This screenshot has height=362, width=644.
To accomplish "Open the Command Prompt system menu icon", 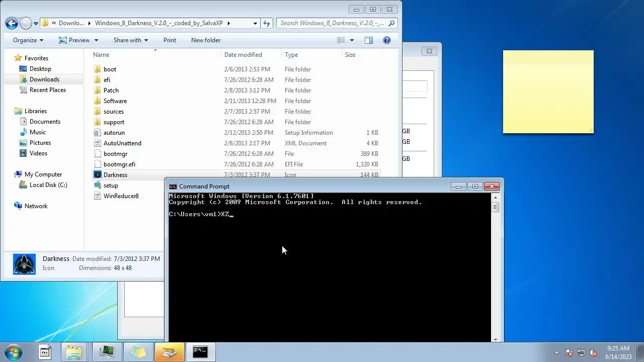I will (173, 187).
